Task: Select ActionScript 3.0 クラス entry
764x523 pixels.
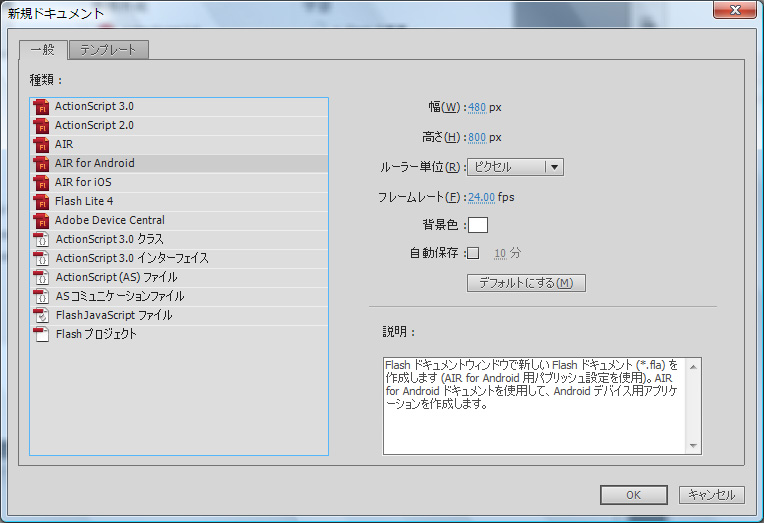Action: pos(179,239)
